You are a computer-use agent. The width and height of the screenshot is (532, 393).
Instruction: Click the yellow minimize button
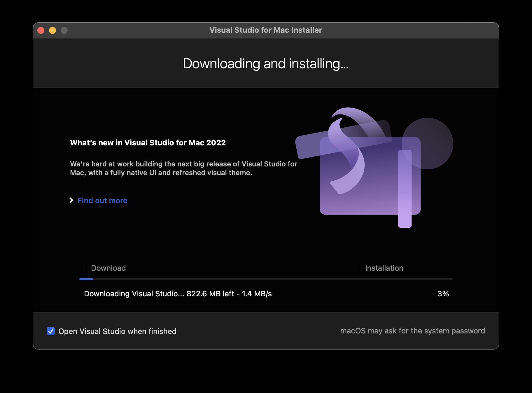52,30
